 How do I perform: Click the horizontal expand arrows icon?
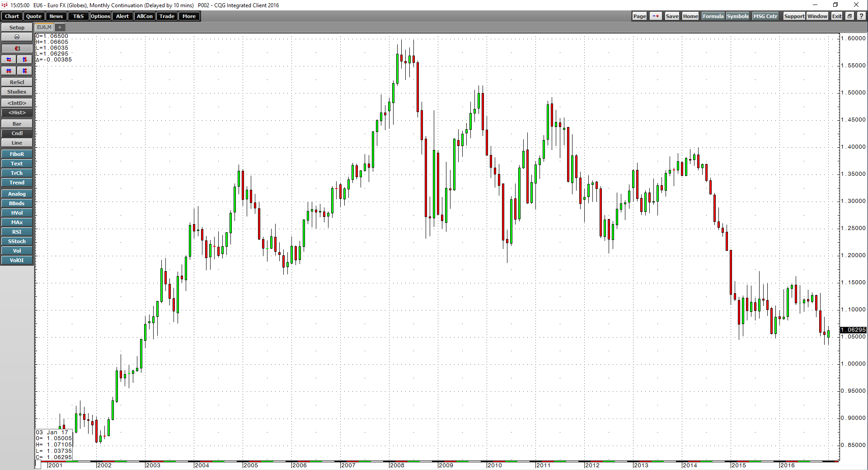point(9,60)
